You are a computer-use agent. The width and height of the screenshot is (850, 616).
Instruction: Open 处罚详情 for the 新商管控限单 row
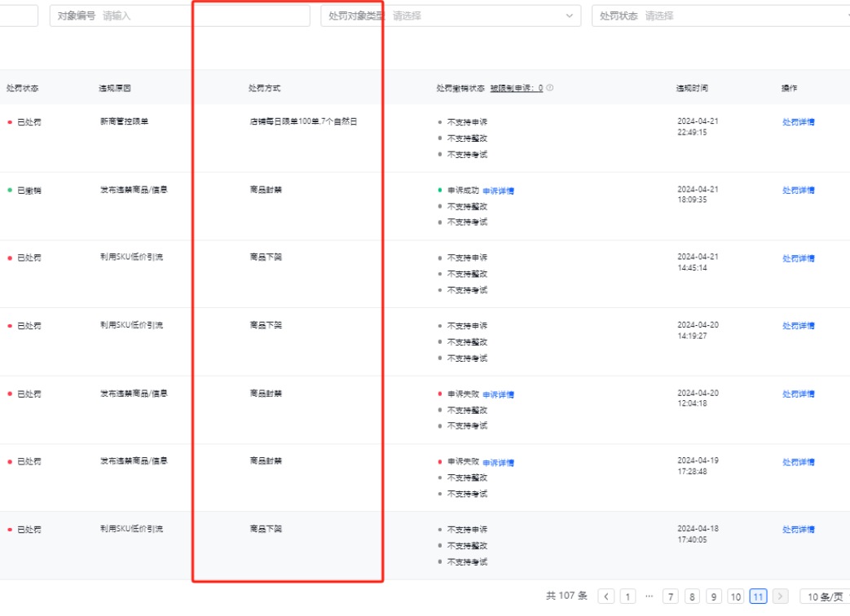[799, 122]
